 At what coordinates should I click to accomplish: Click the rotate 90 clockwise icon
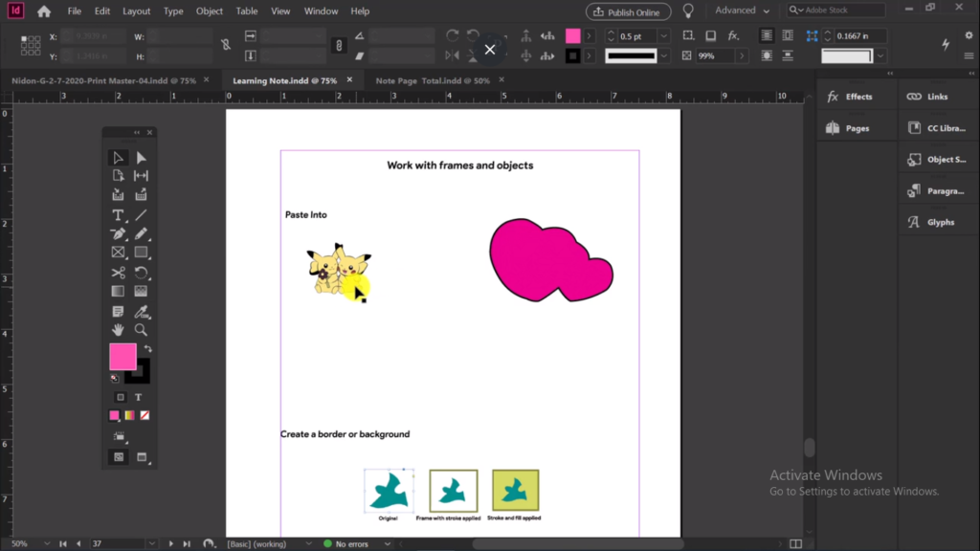pyautogui.click(x=453, y=35)
